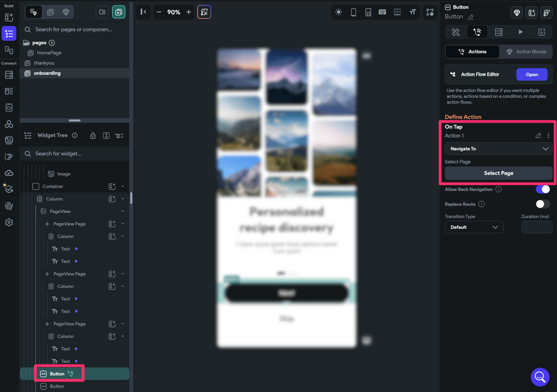Click the create new folder icon

tap(102, 12)
